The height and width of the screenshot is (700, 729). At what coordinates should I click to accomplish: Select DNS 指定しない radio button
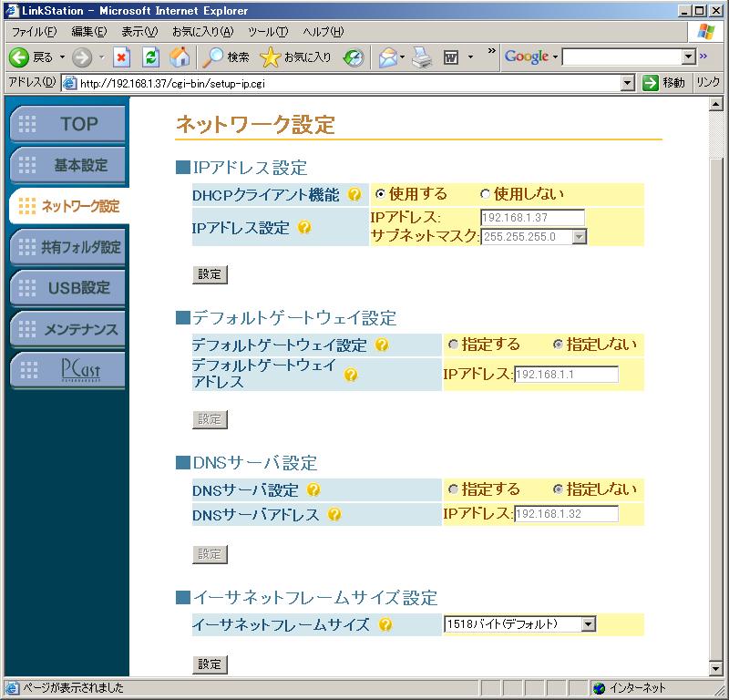coord(558,489)
